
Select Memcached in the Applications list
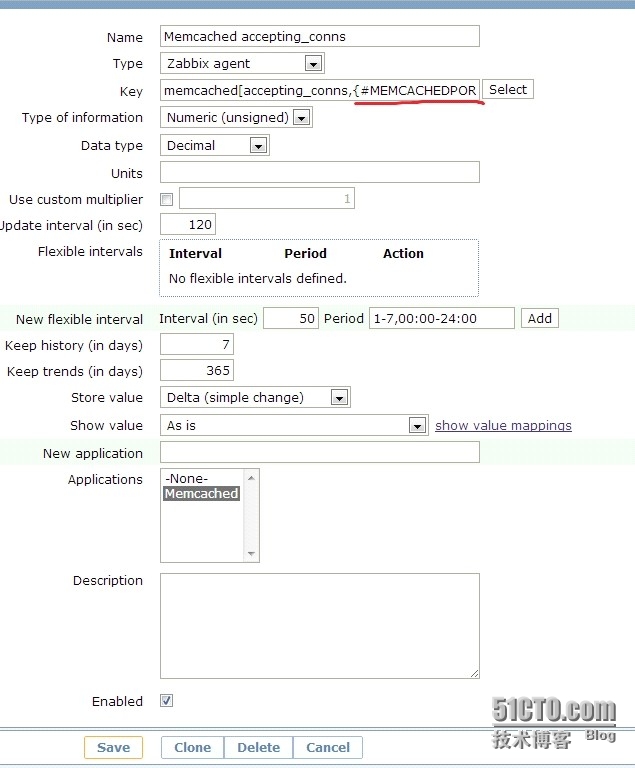[201, 493]
